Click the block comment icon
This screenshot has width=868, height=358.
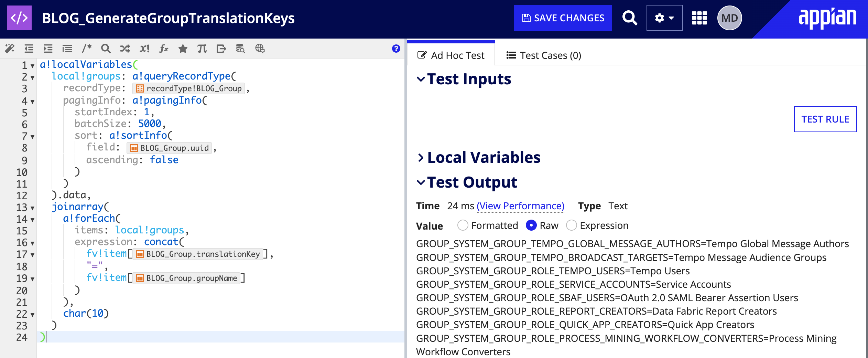[x=87, y=49]
